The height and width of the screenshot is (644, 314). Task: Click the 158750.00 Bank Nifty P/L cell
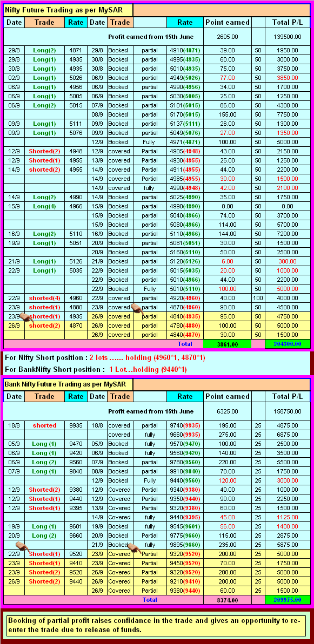[287, 411]
